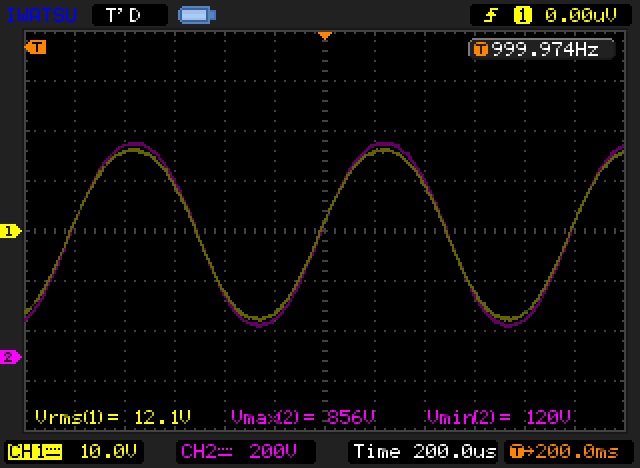Open the Time 200.0us timebase setting
This screenshot has width=640, height=468.
point(425,450)
